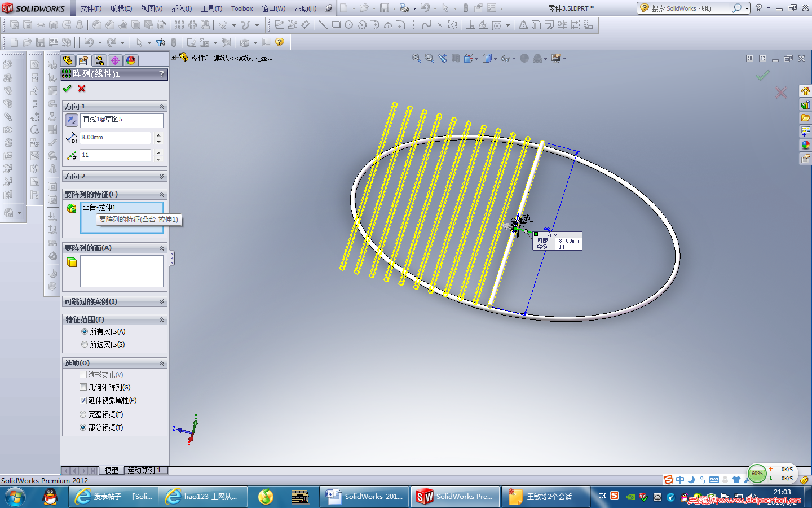
Task: Click the SolidWorks help search box
Action: tap(691, 8)
